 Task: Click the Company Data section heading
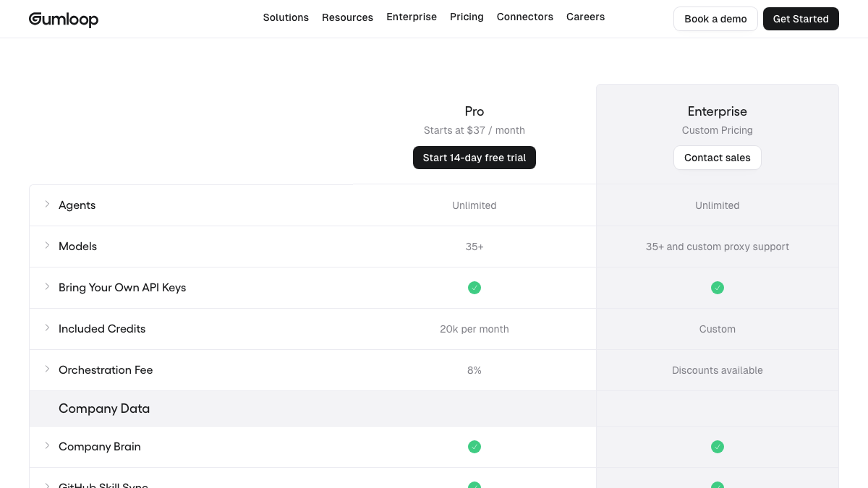(104, 408)
